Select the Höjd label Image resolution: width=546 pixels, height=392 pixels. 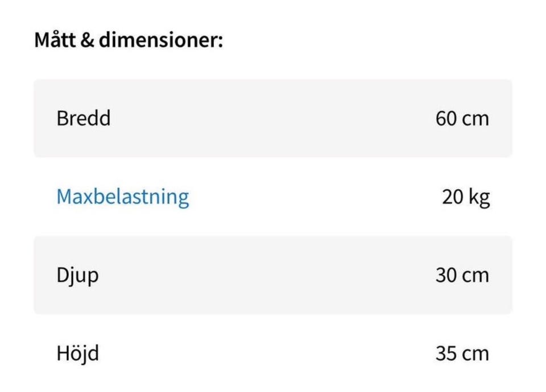77,353
